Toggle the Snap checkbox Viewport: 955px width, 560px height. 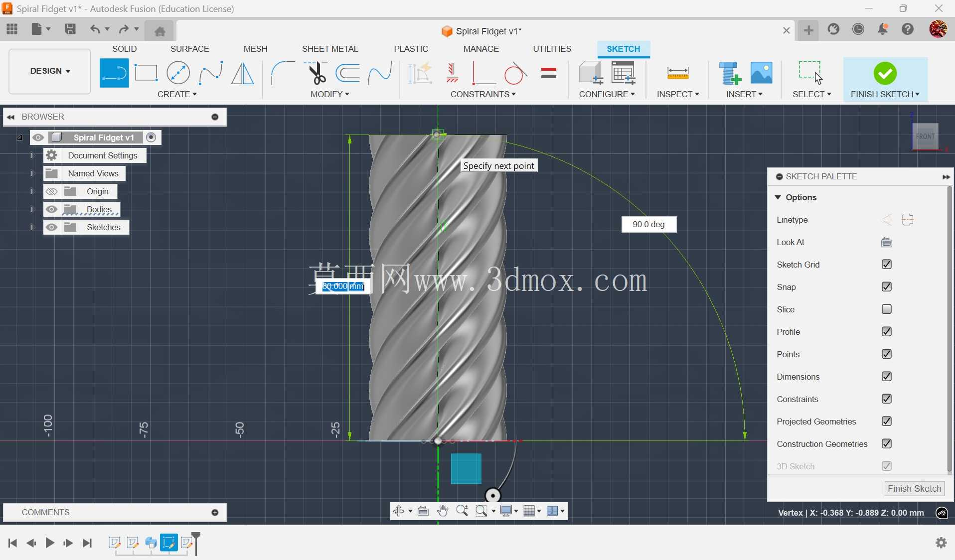[886, 287]
